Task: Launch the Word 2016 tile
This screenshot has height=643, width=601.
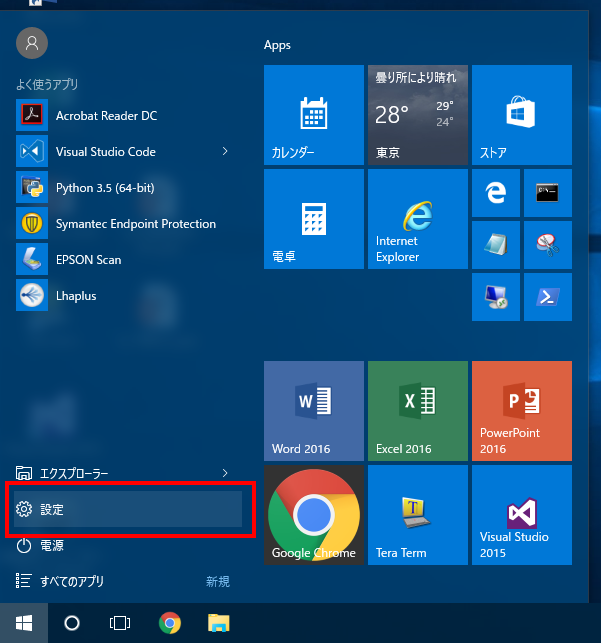Action: (x=314, y=411)
